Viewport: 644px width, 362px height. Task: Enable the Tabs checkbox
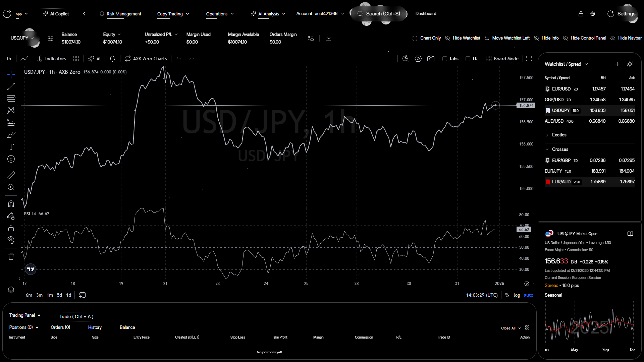click(x=445, y=59)
